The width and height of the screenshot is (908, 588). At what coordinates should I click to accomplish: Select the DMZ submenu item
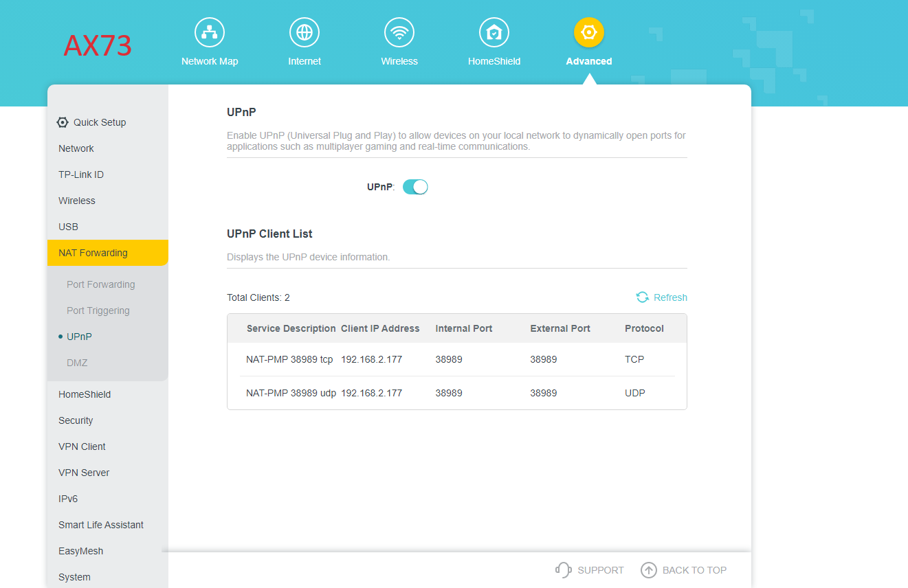point(77,363)
